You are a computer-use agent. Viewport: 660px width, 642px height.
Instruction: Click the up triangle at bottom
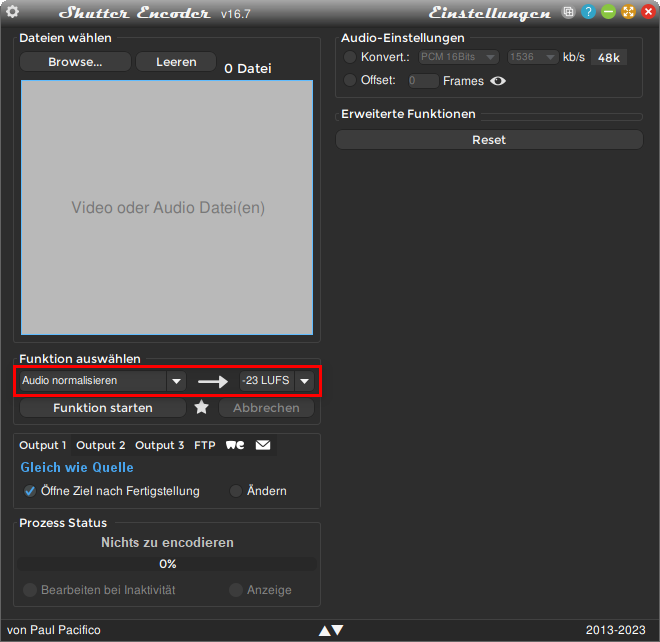(325, 630)
